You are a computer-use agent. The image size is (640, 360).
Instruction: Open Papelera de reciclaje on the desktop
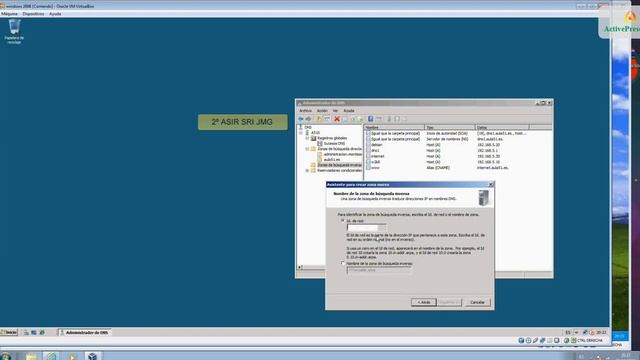pos(14,31)
